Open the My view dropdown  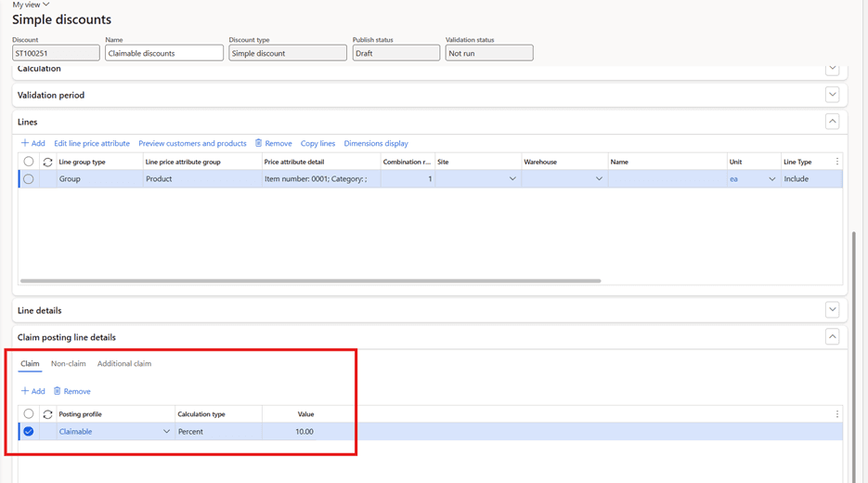point(31,5)
